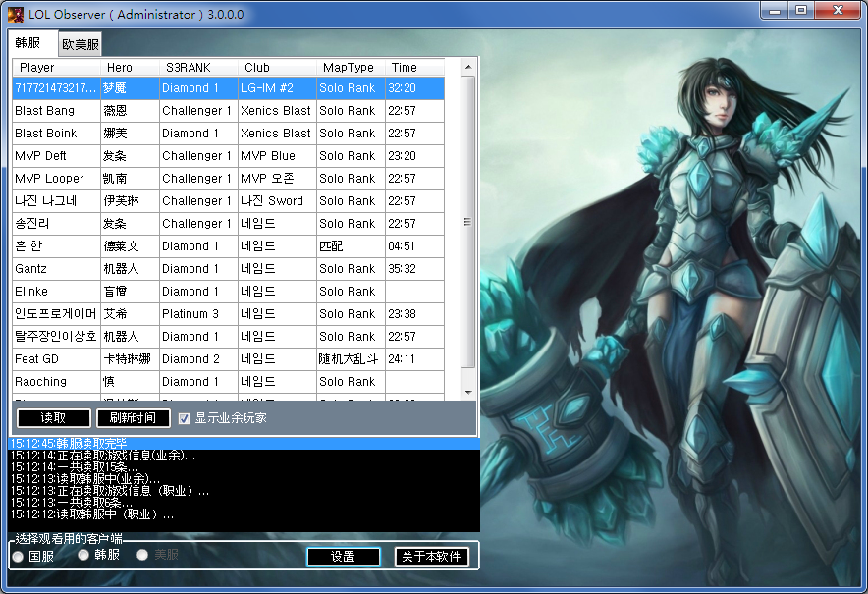Viewport: 868px width, 594px height.
Task: Click the Platinum 3 rank cell
Action: [x=198, y=314]
